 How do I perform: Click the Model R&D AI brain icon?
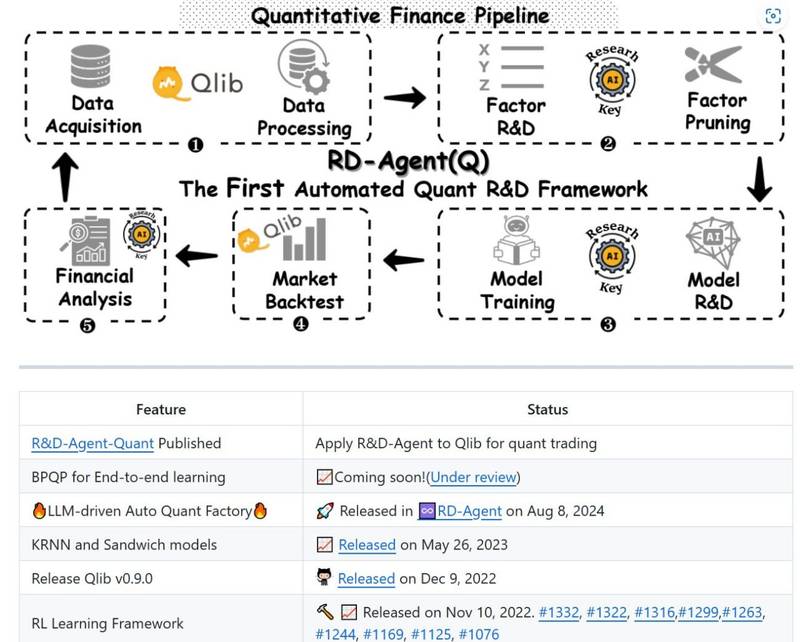[x=713, y=242]
